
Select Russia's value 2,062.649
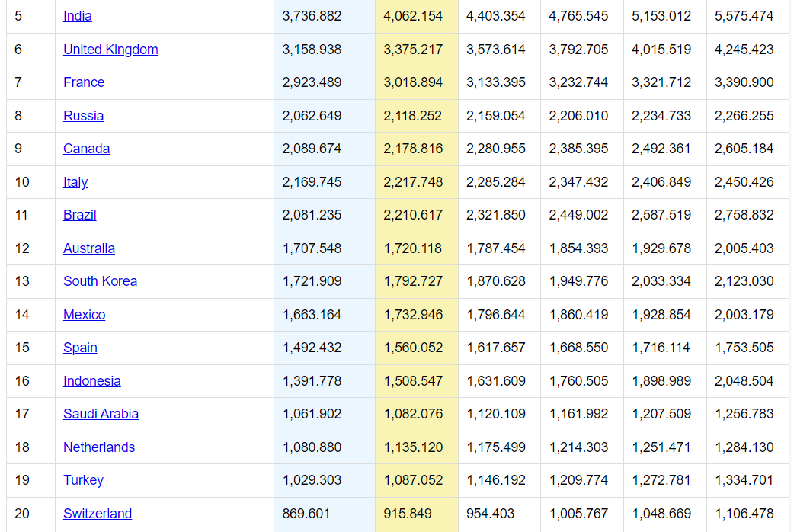point(312,116)
